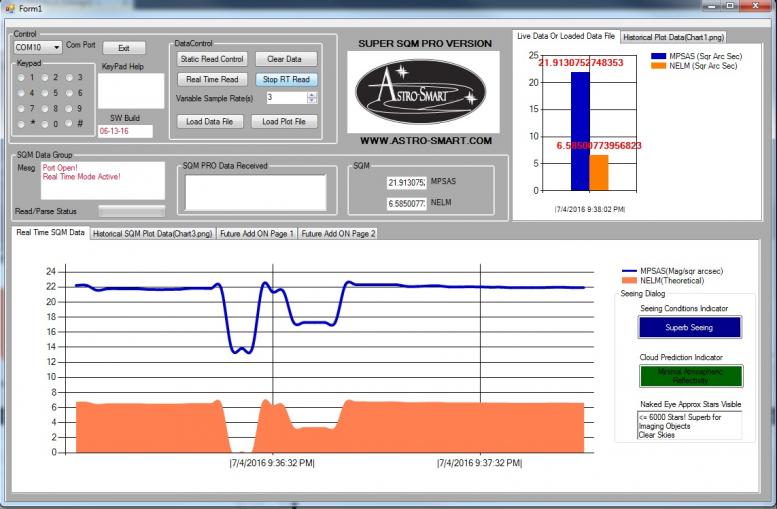Select keypad radio button 6

coord(69,93)
